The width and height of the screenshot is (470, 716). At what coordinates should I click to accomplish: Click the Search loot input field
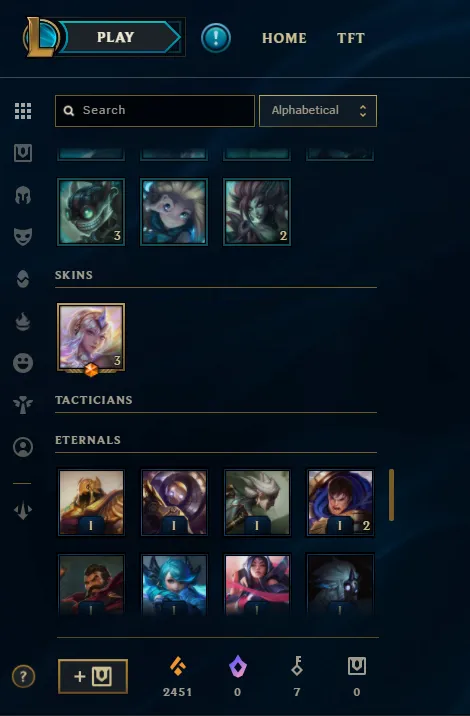click(155, 111)
